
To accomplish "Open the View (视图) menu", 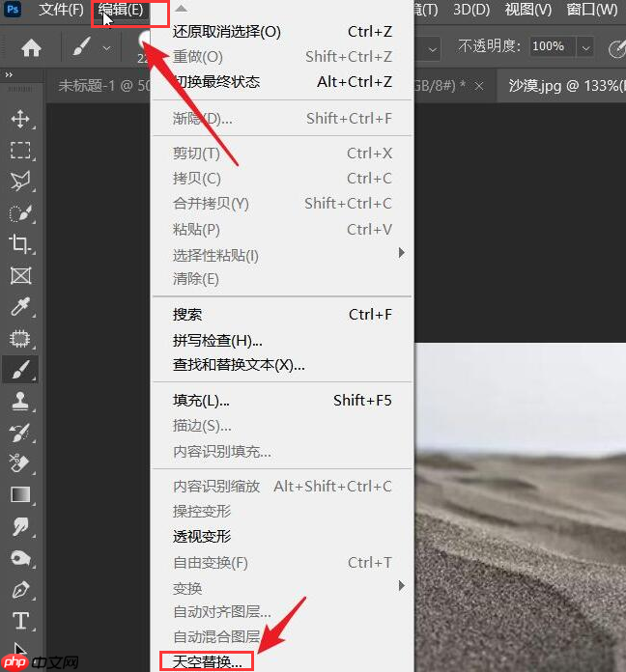I will coord(528,10).
